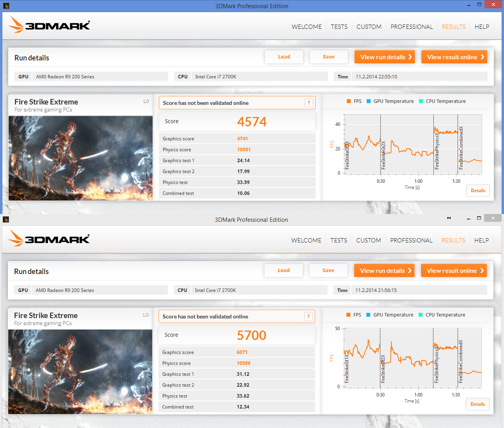The width and height of the screenshot is (504, 428).
Task: Click Graphics score value 6071
Action: pos(242,352)
